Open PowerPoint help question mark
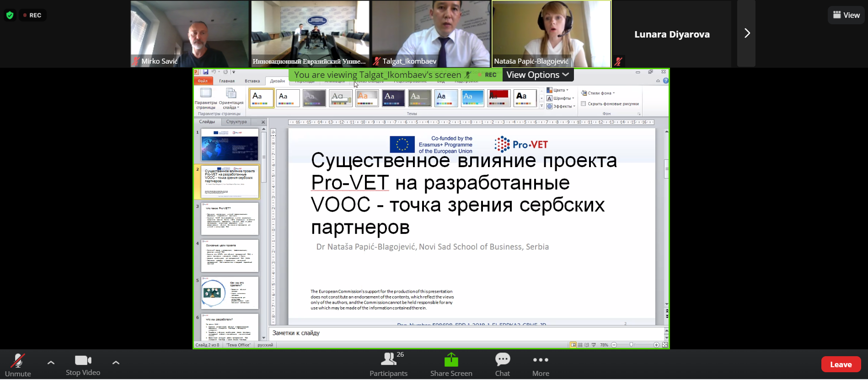868x380 pixels. click(x=665, y=81)
